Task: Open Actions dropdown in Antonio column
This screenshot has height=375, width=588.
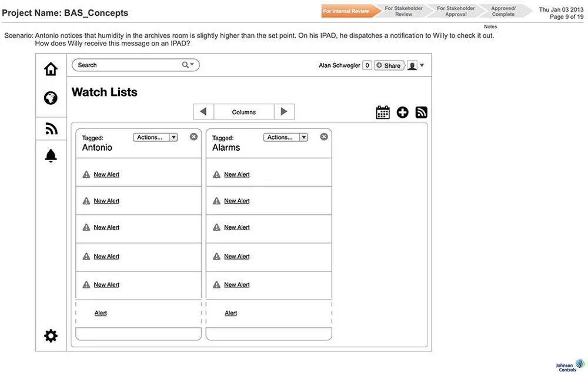Action: pos(155,137)
